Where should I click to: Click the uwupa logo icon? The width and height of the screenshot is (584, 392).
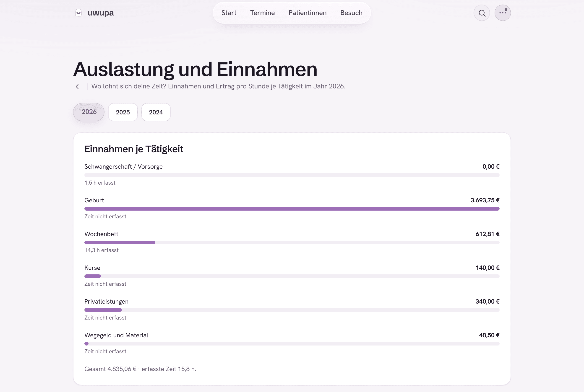(x=78, y=13)
